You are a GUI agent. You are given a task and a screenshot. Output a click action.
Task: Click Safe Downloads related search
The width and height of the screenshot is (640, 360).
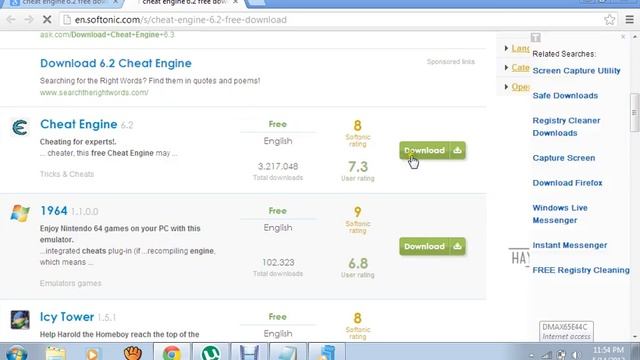(x=565, y=96)
